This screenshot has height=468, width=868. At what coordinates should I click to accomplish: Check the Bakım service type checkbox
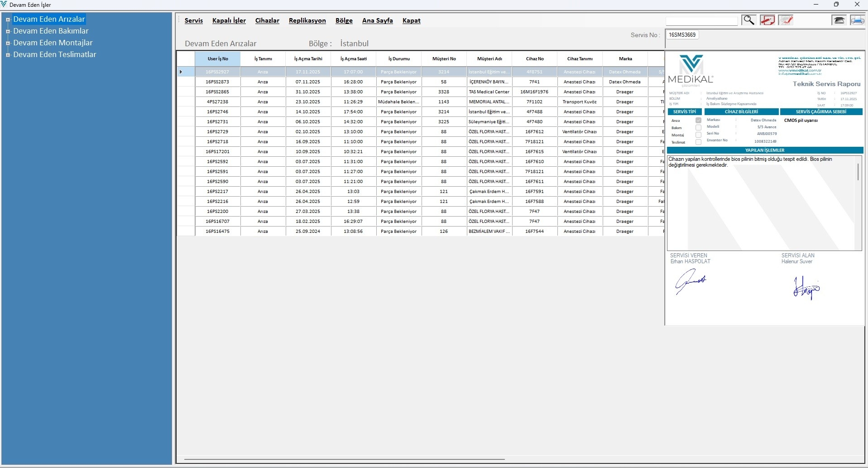(698, 128)
